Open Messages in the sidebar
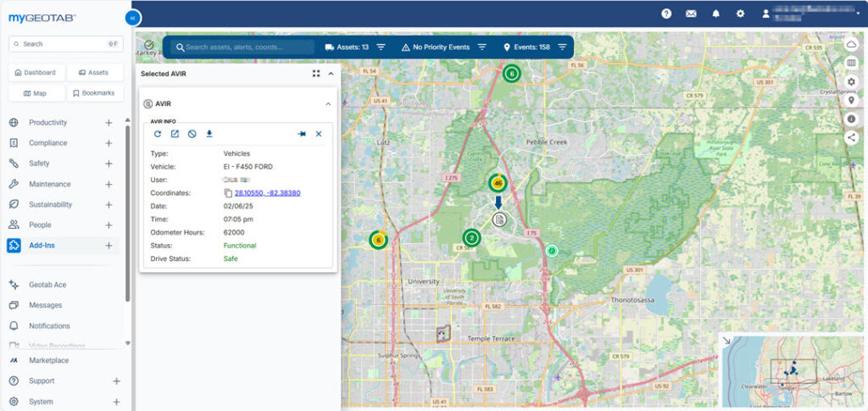Screen dimensions: 868x411 click(x=46, y=305)
